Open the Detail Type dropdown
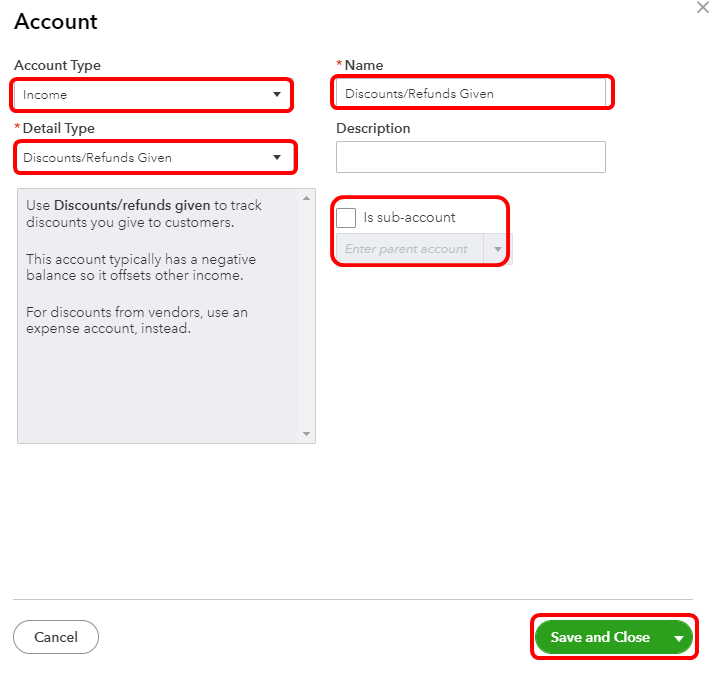Image resolution: width=716 pixels, height=674 pixels. coord(155,158)
